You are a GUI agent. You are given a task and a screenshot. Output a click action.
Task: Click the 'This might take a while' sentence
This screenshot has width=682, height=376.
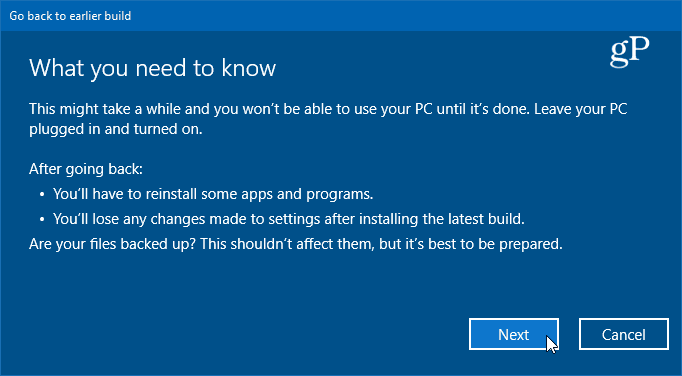click(278, 109)
